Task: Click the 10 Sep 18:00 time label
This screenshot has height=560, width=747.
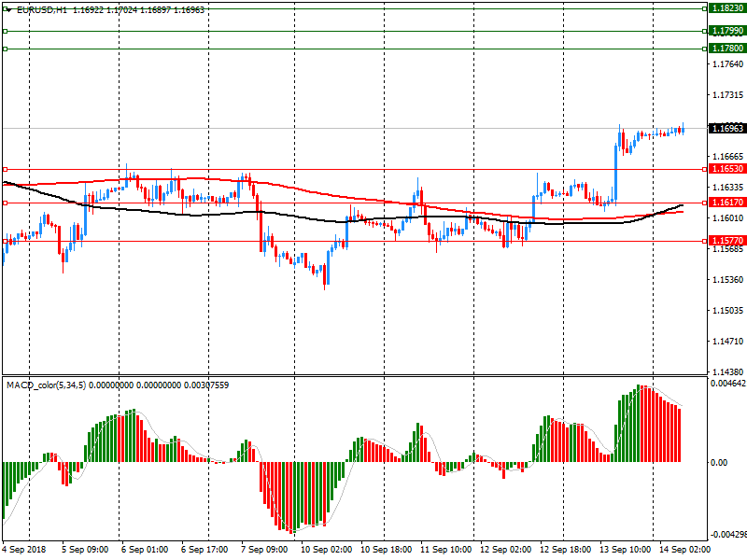Action: [386, 550]
